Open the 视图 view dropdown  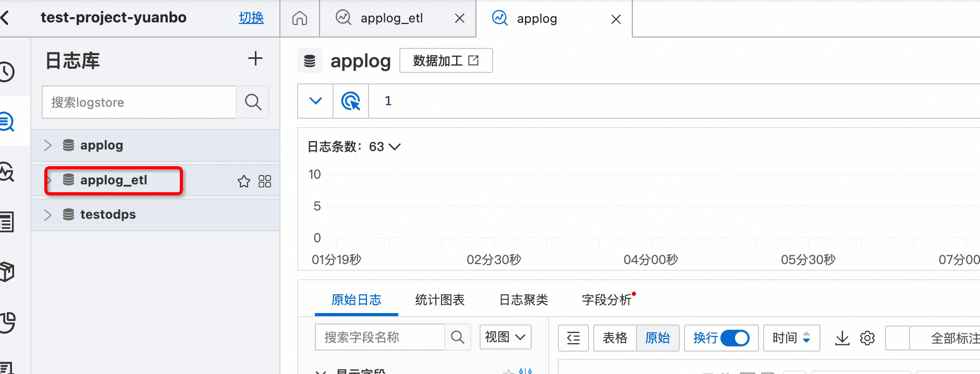coord(505,337)
